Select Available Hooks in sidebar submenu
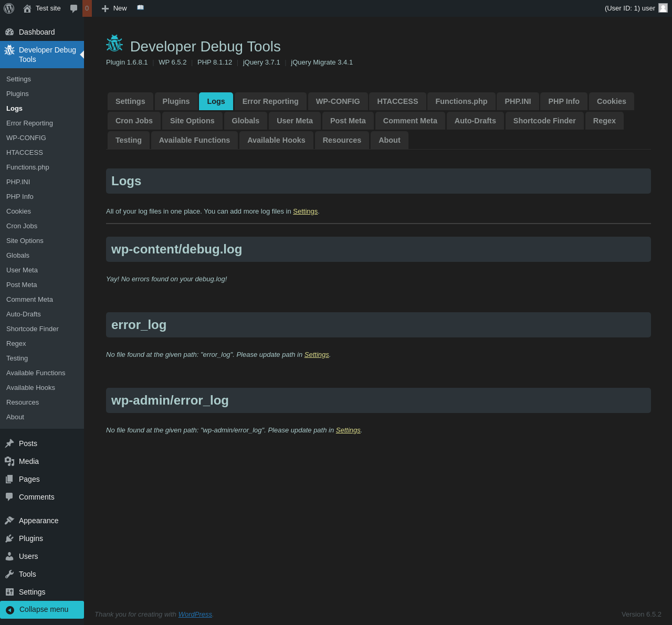672x625 pixels. click(30, 388)
